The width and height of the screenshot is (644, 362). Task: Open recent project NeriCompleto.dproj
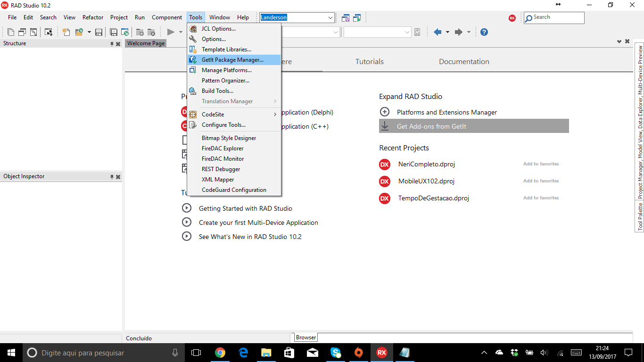(x=426, y=164)
